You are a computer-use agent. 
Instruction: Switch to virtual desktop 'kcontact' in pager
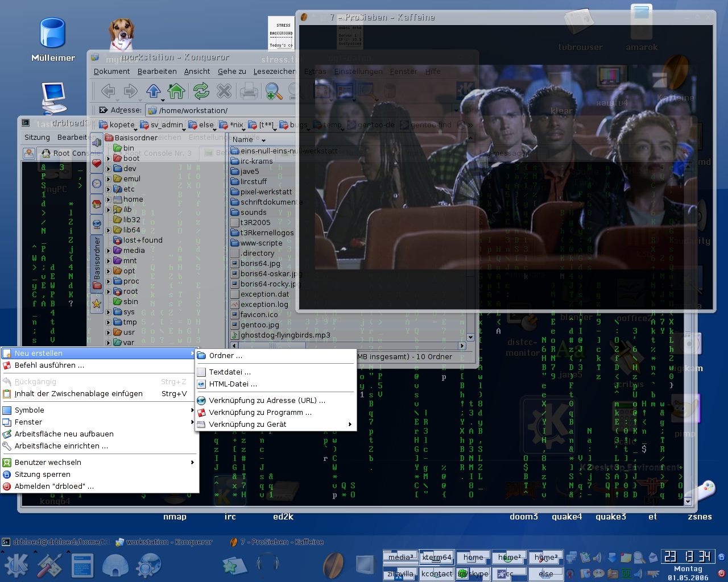coord(436,573)
